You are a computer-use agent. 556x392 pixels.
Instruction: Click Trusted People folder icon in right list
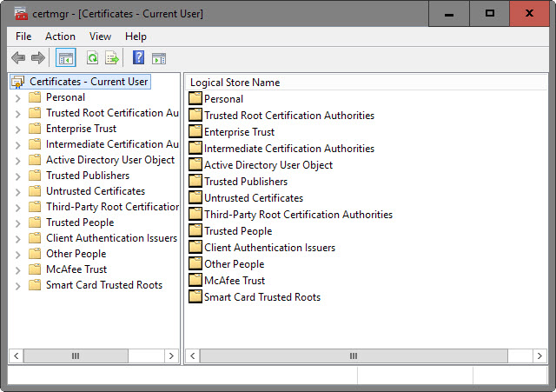click(x=195, y=230)
